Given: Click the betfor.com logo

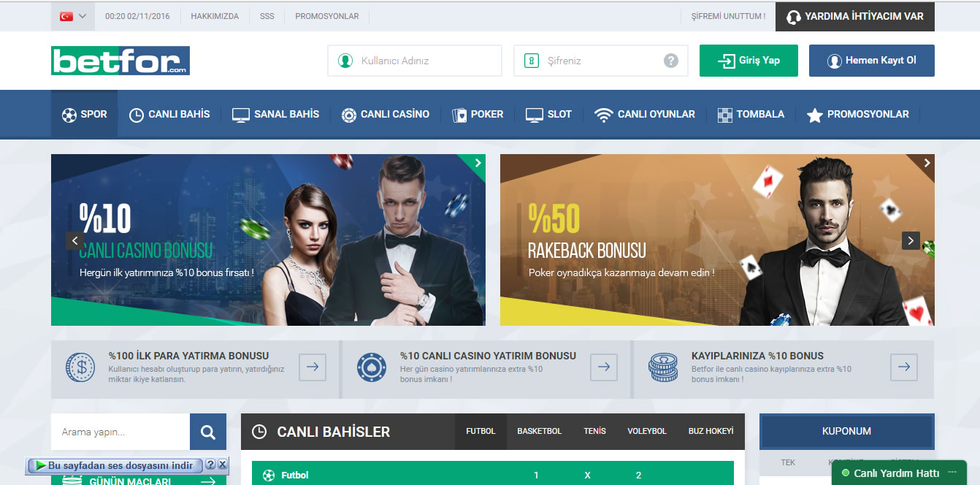Looking at the screenshot, I should pyautogui.click(x=120, y=61).
